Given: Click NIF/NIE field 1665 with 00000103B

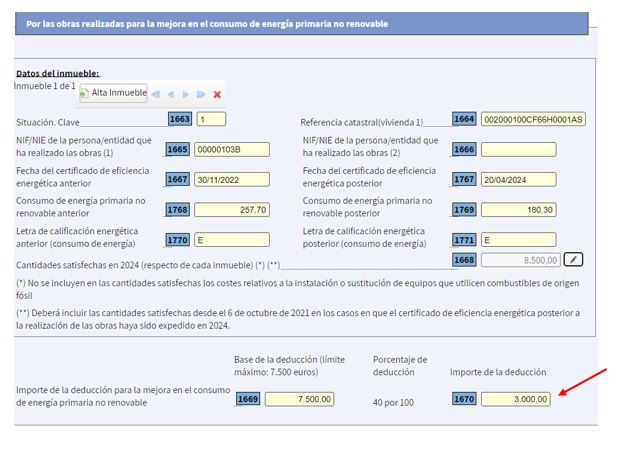Looking at the screenshot, I should click(231, 150).
